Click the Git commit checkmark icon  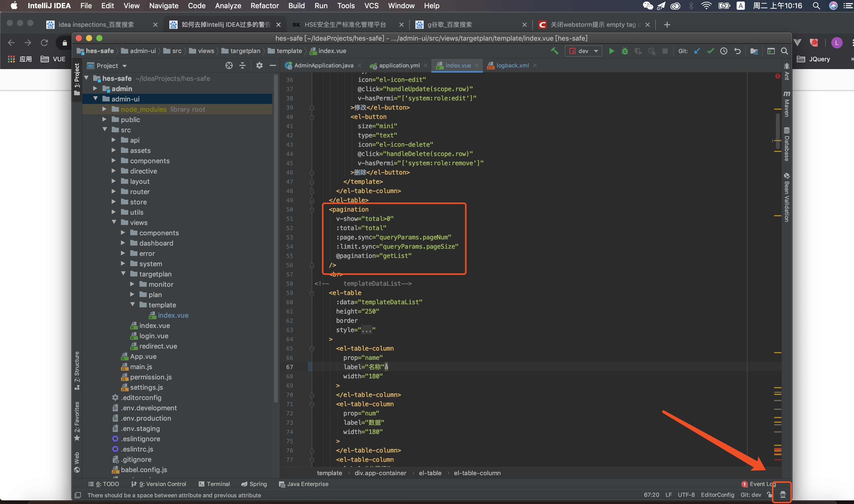(x=710, y=51)
